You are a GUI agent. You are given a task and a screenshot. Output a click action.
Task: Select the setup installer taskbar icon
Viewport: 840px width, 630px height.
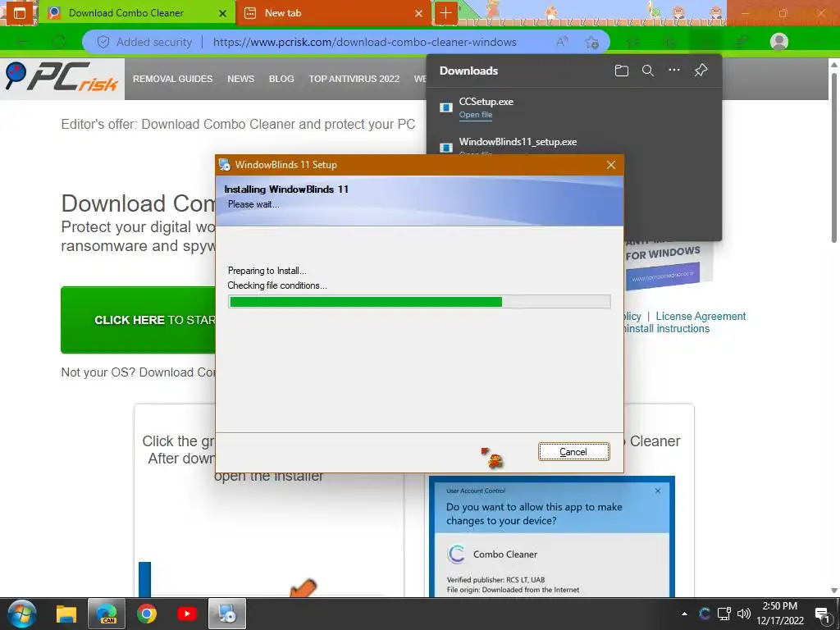(227, 614)
